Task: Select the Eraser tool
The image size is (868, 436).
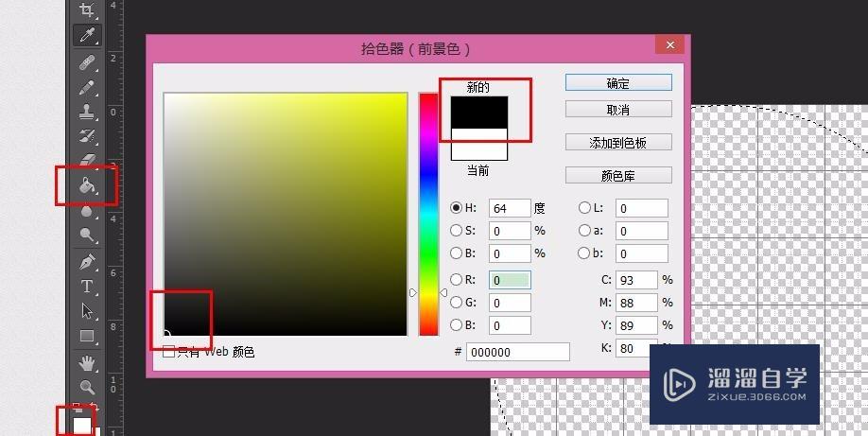Action: pyautogui.click(x=87, y=160)
